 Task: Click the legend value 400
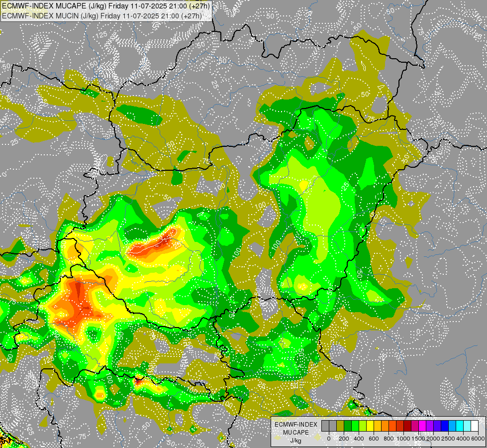click(359, 439)
